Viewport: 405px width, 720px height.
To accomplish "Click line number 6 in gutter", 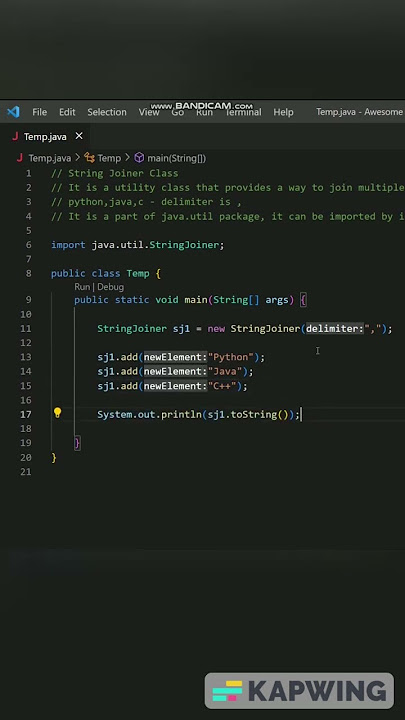I will point(28,245).
